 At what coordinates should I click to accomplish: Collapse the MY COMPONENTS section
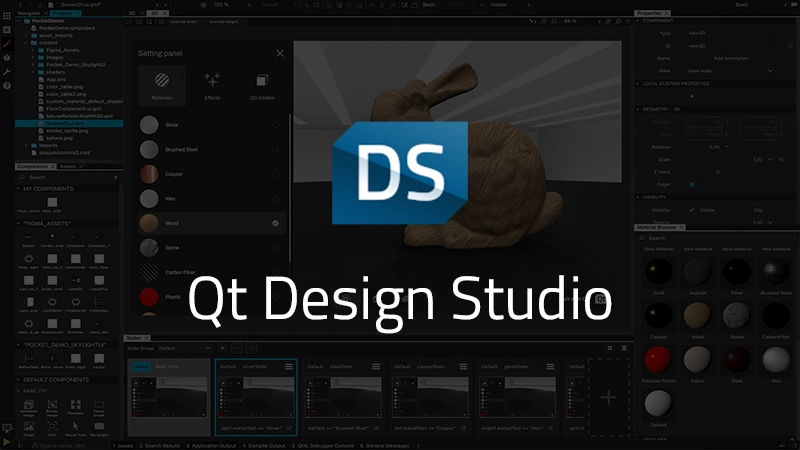point(20,188)
